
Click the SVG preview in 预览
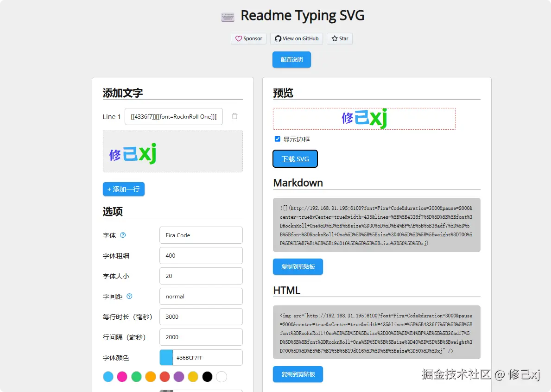pos(364,119)
